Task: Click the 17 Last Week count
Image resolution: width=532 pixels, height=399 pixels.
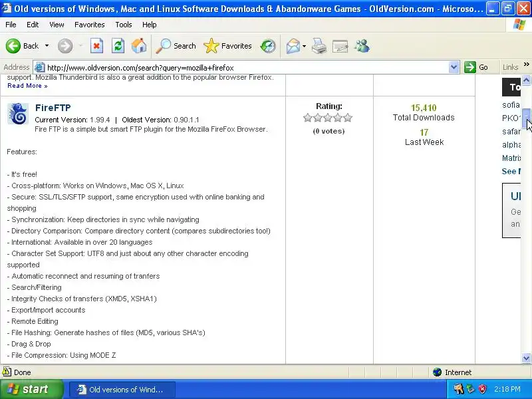Action: 424,132
